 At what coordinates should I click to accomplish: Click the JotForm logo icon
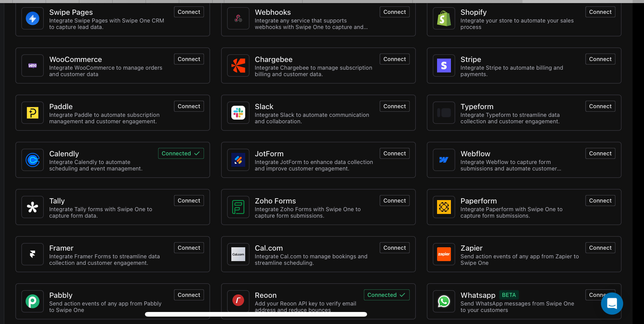(238, 160)
